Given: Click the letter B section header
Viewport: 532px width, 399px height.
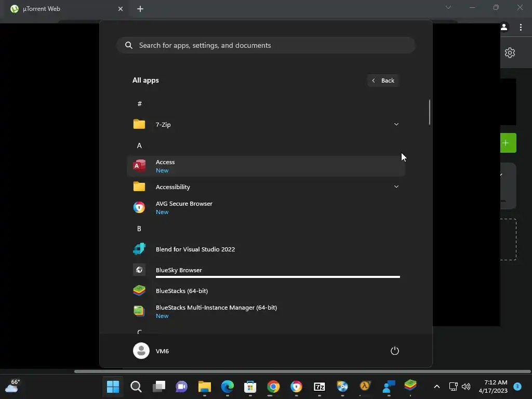Looking at the screenshot, I should click(x=139, y=229).
